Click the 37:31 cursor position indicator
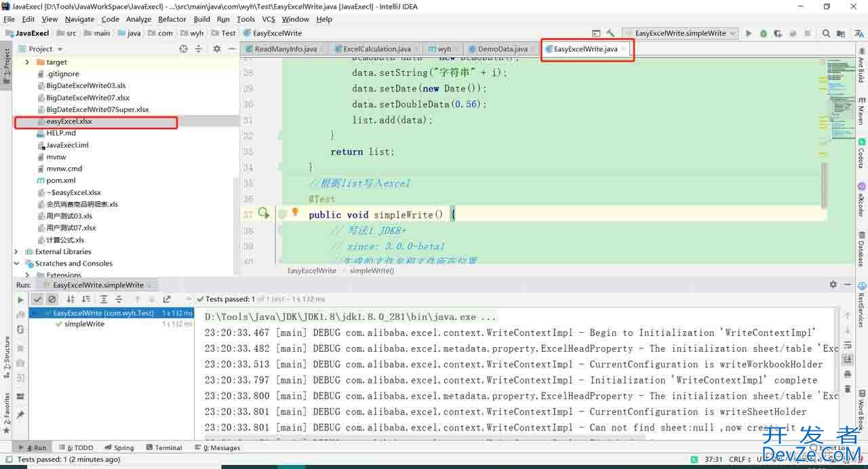Image resolution: width=868 pixels, height=469 pixels. coord(713,460)
